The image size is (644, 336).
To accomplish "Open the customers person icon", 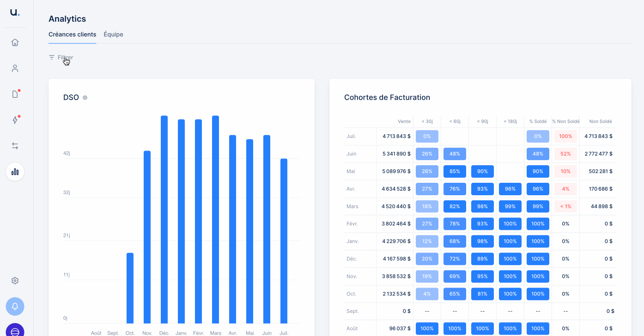I will (x=15, y=68).
